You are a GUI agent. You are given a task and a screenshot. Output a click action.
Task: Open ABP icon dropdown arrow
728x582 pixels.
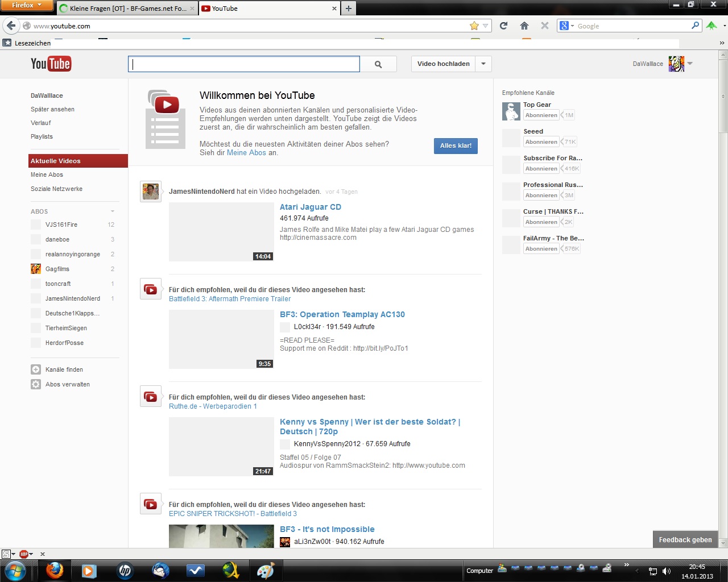tap(31, 554)
